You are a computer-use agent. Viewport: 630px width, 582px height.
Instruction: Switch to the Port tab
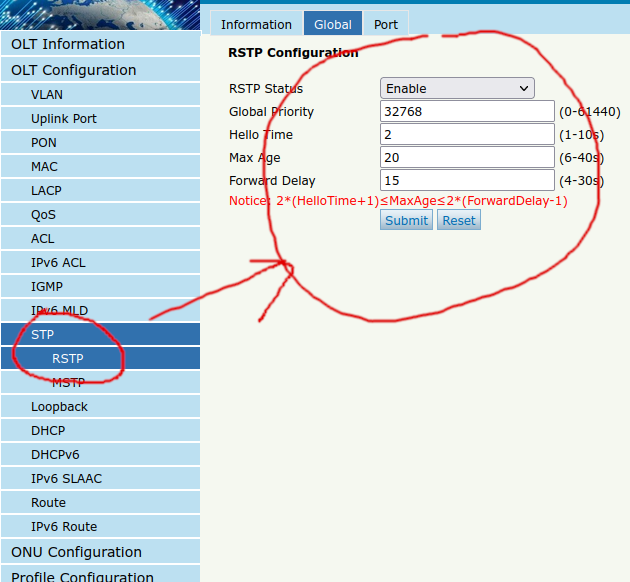click(385, 25)
